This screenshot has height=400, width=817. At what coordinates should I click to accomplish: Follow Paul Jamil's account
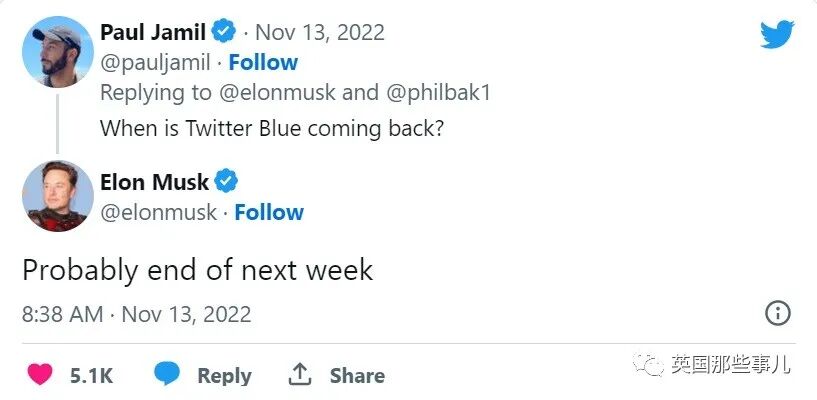pyautogui.click(x=263, y=62)
